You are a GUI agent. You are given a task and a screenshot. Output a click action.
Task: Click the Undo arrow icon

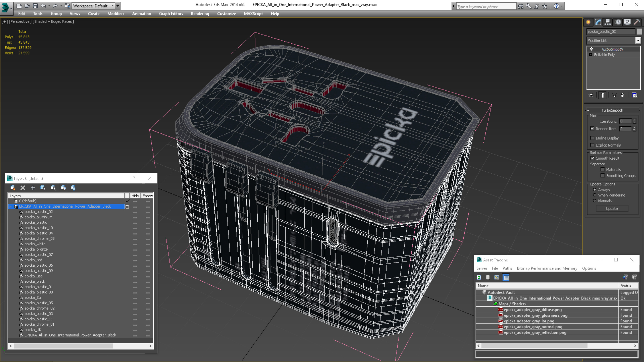pos(43,6)
